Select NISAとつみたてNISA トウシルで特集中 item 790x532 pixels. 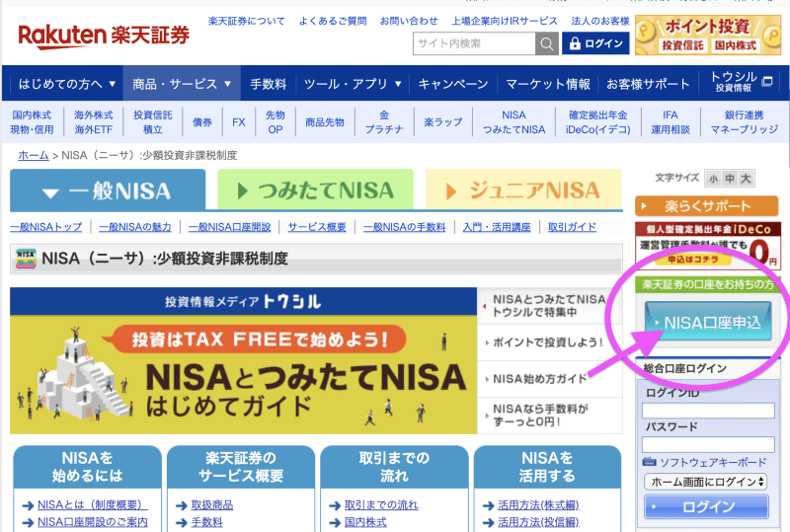pos(550,306)
